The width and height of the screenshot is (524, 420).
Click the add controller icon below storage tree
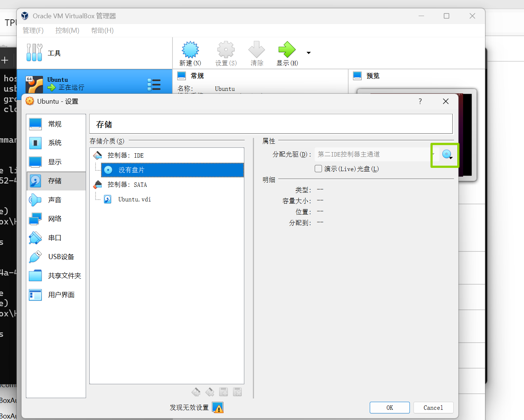coord(196,392)
